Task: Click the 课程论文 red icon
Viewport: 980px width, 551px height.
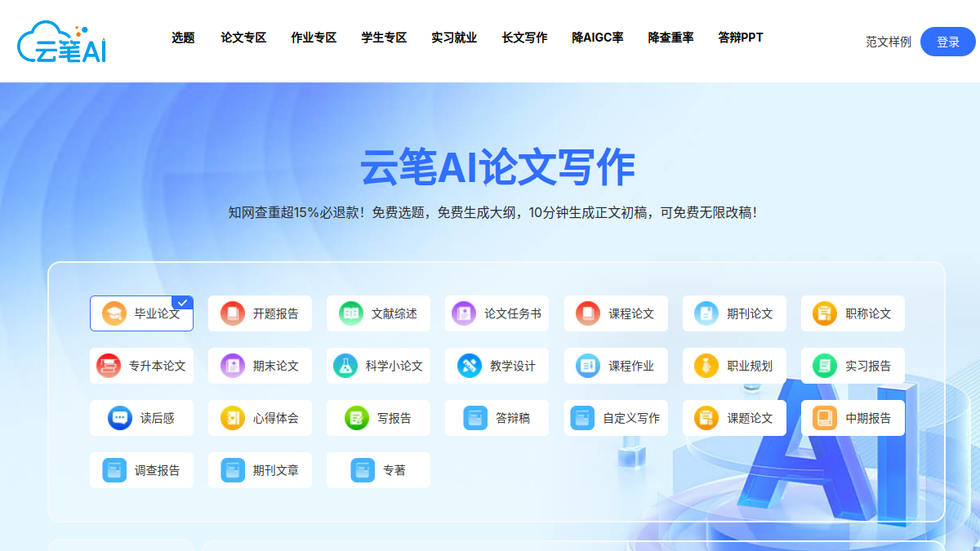Action: click(588, 313)
